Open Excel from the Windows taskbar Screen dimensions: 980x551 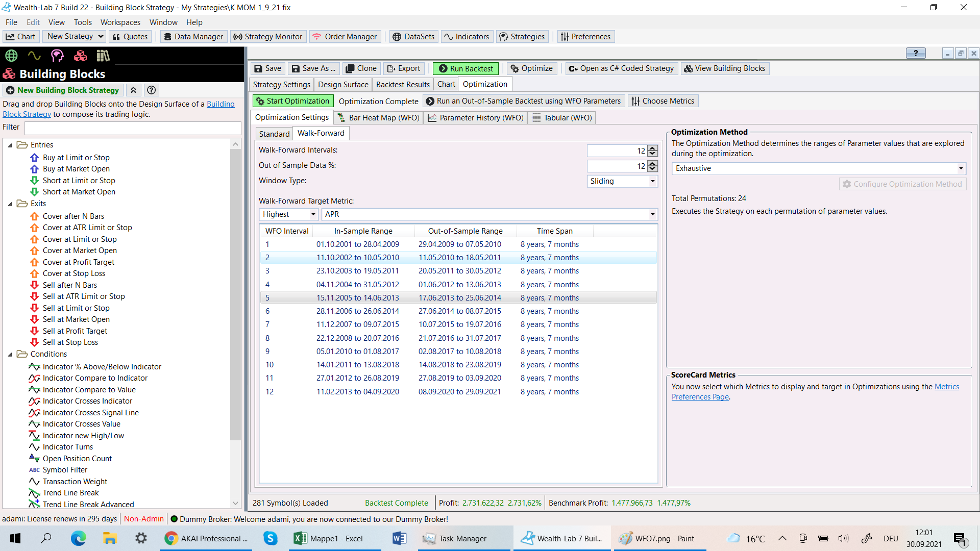pos(328,538)
